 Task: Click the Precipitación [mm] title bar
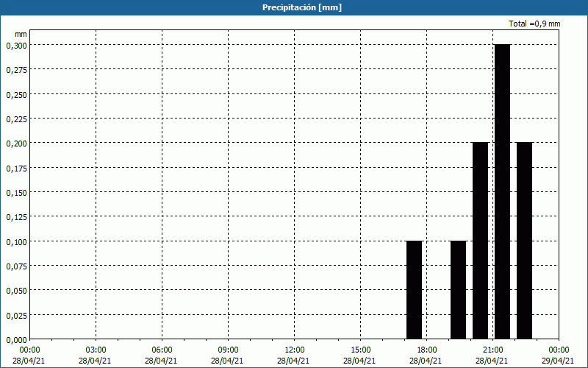(x=294, y=7)
